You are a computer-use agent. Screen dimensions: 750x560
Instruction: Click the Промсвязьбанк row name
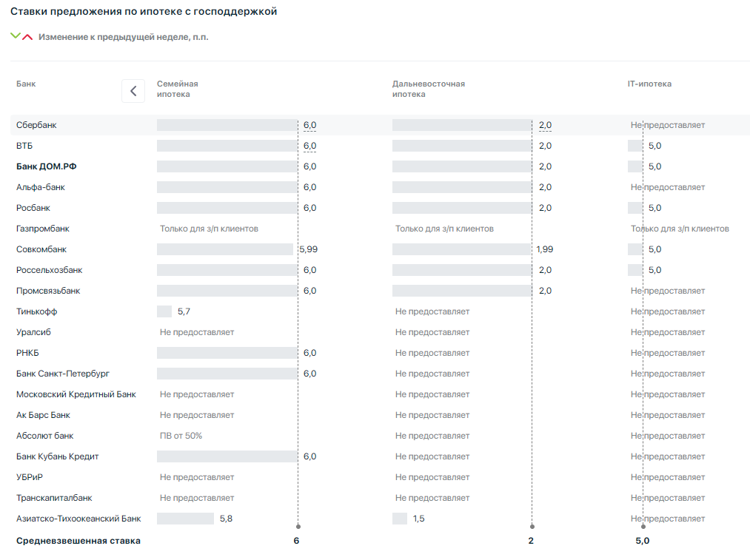point(48,291)
